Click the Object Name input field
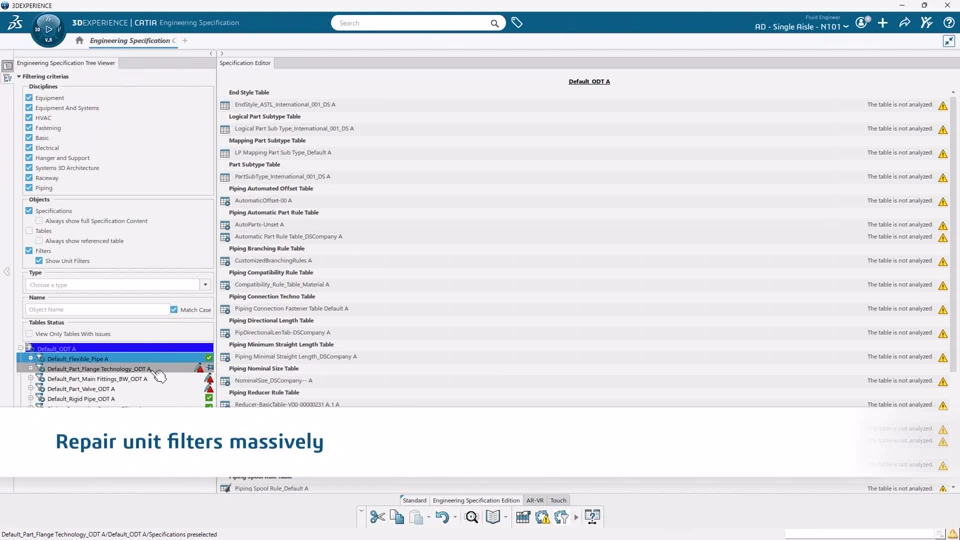 (x=97, y=310)
